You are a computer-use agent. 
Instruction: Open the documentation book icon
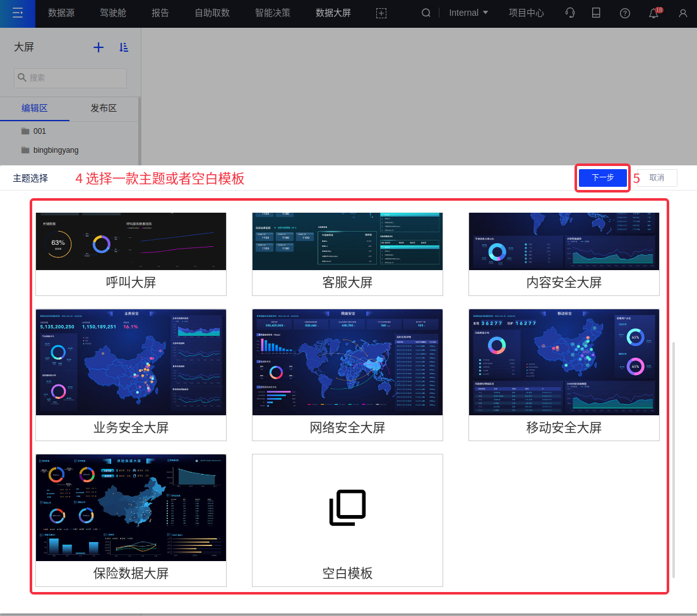[596, 13]
